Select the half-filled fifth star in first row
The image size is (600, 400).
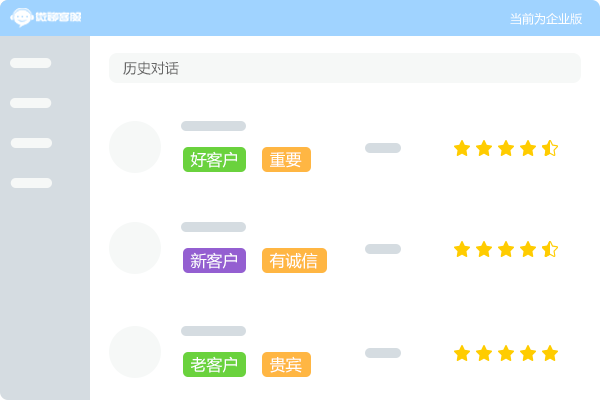pos(550,148)
